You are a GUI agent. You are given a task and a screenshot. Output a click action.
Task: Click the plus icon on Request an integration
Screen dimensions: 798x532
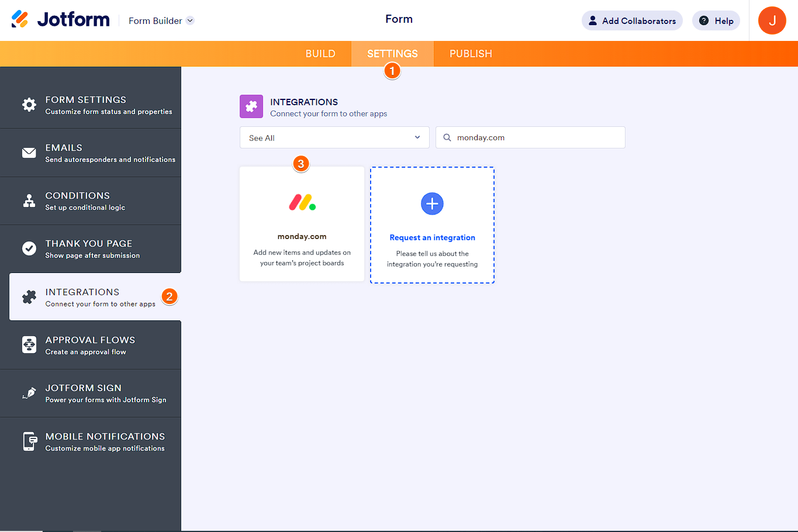tap(432, 204)
